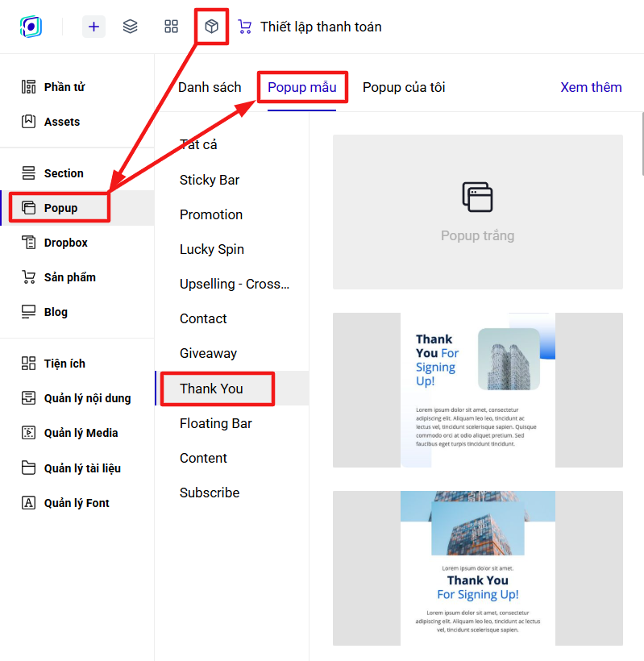Select the Lucky Spin category
The image size is (644, 661).
[211, 249]
